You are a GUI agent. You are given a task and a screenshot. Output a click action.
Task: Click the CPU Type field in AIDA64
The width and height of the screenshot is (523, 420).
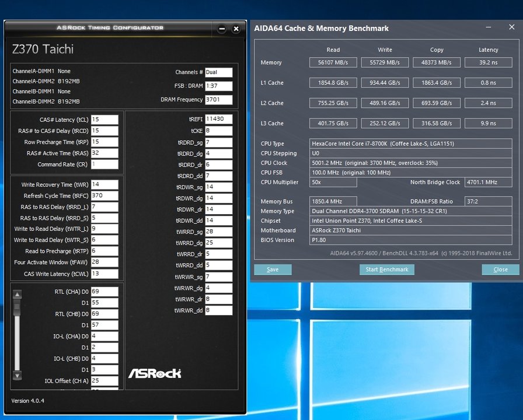tap(410, 143)
